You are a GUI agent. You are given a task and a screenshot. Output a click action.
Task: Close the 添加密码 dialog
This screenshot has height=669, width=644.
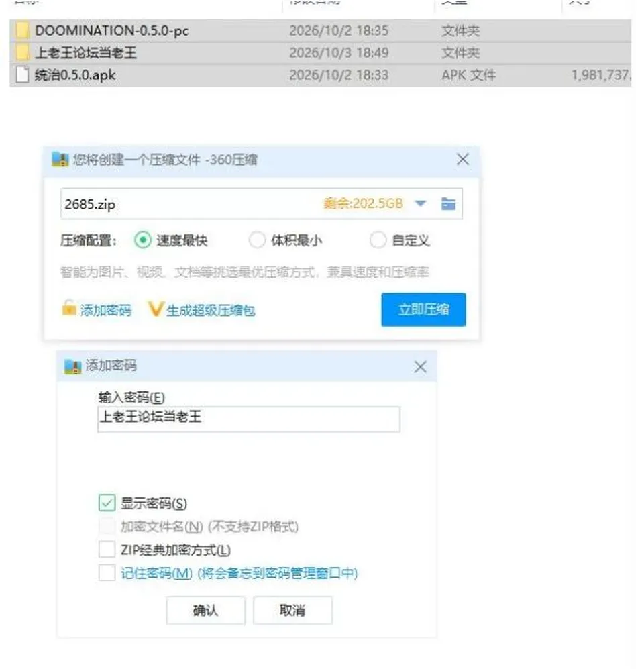[420, 367]
